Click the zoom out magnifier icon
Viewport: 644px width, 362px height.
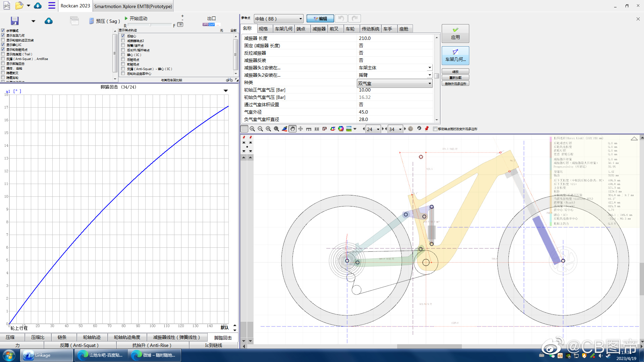point(260,129)
